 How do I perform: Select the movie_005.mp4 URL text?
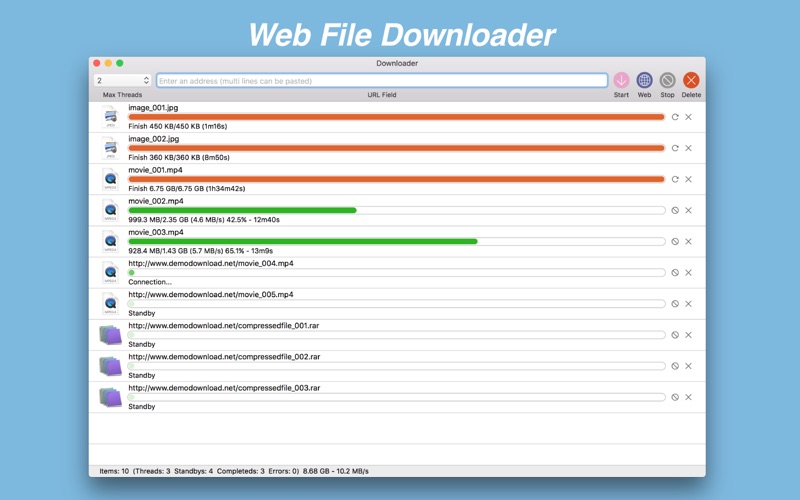coord(211,294)
